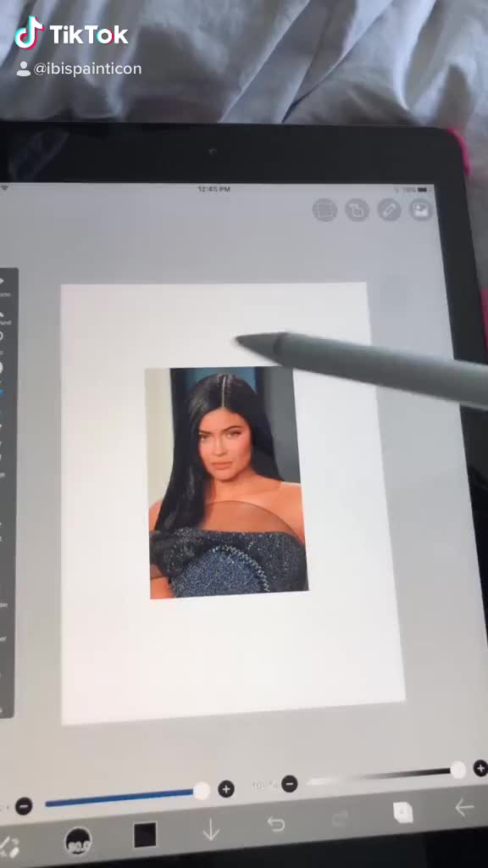The image size is (488, 868).
Task: Switch between brush and eraser
Action: (8, 848)
